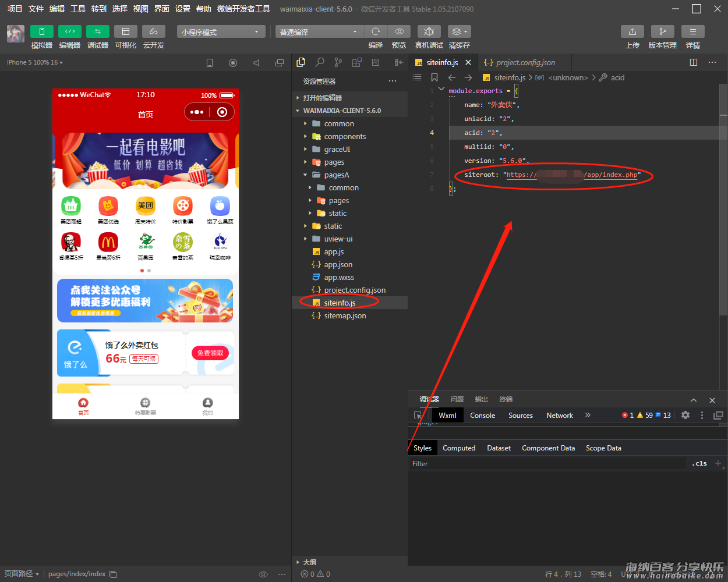Open the 小程序模式 mode dropdown
Viewport: 728px width, 582px height.
[221, 31]
